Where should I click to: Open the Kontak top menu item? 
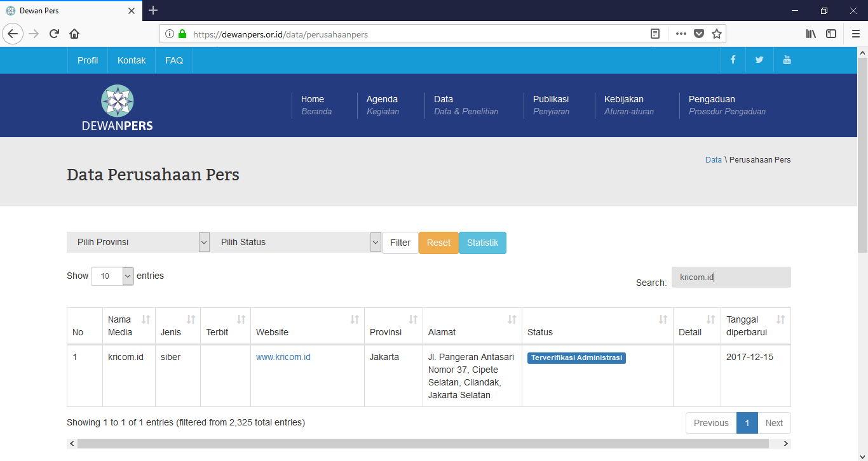pyautogui.click(x=132, y=60)
